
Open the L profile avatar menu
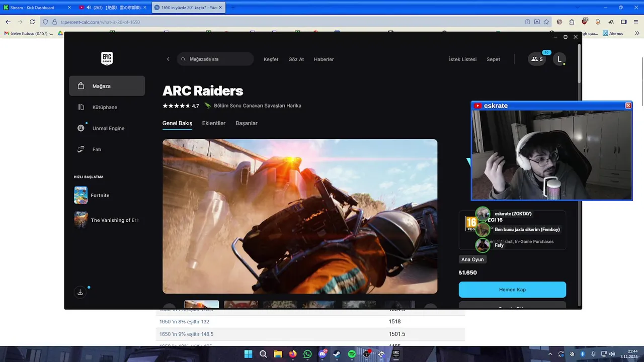[559, 59]
